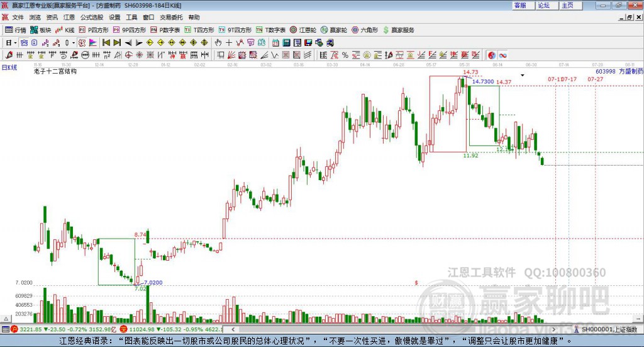Open the 行情 quotes toolbar item
The image size is (644, 347).
pos(16,30)
